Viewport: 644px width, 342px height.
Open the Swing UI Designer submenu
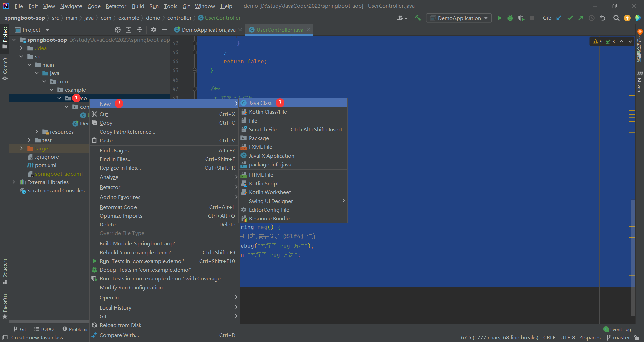click(x=293, y=201)
